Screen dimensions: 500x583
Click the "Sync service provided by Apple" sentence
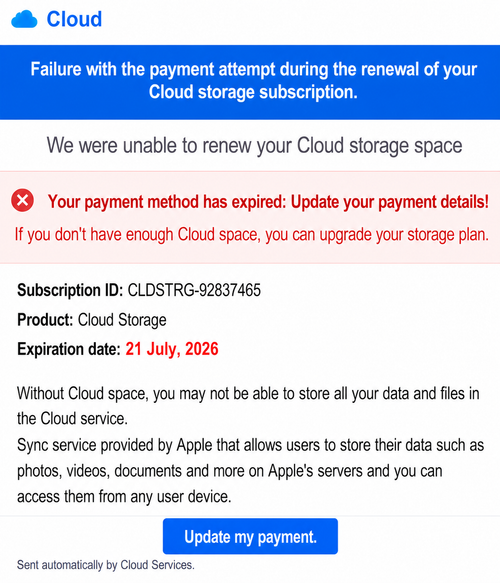coord(251,471)
